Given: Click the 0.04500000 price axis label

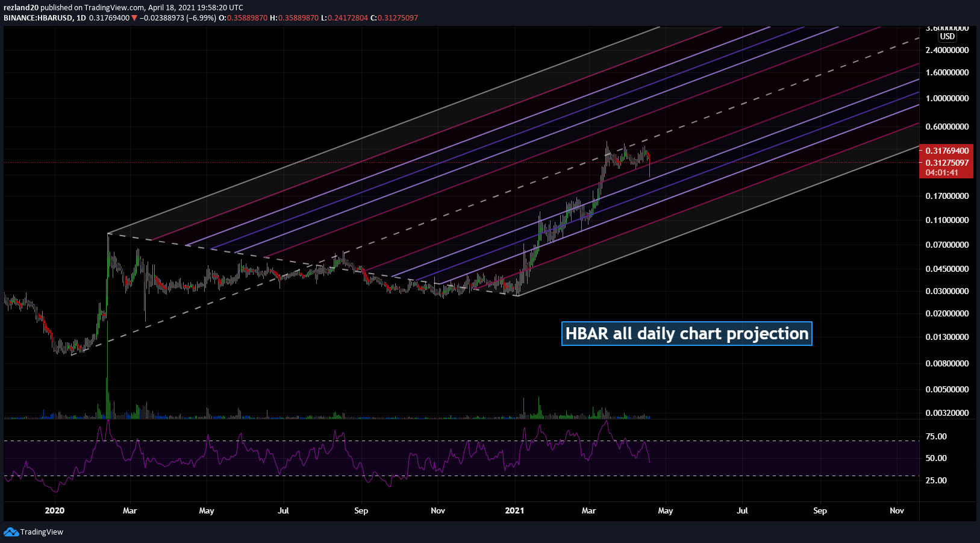Looking at the screenshot, I should 947,269.
